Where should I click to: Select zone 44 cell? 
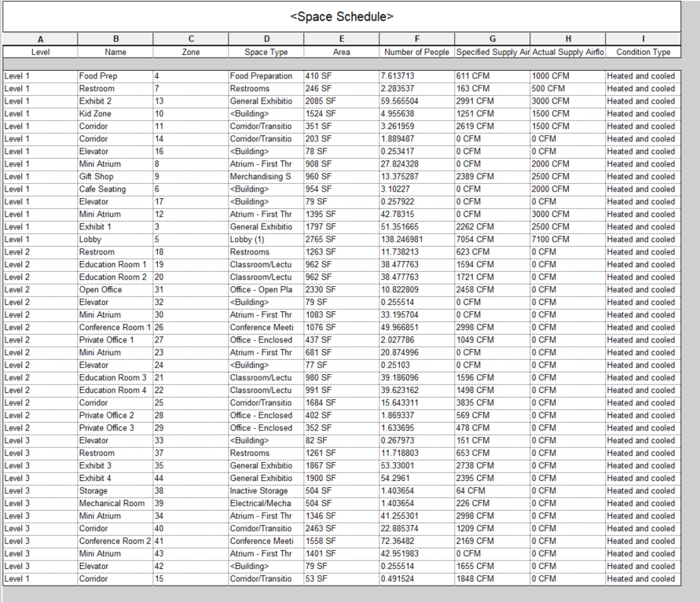(191, 478)
